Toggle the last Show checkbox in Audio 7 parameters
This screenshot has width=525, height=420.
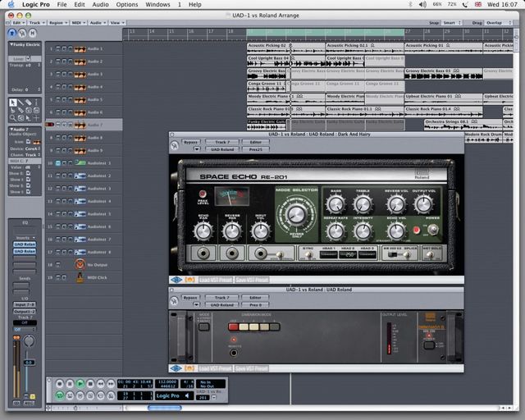[28, 192]
